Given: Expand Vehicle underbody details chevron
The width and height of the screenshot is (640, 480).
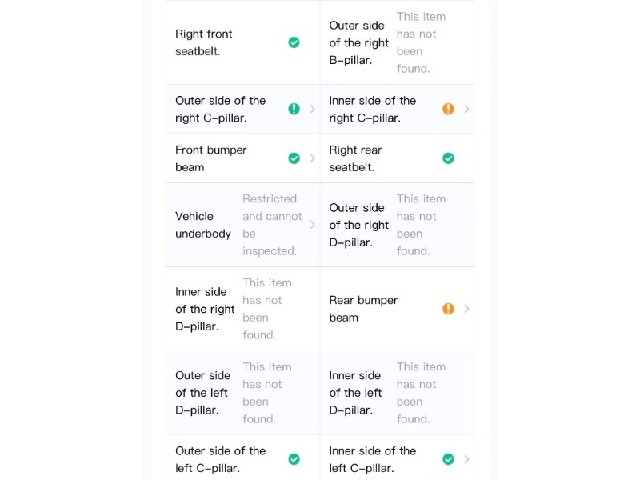Looking at the screenshot, I should click(x=312, y=224).
